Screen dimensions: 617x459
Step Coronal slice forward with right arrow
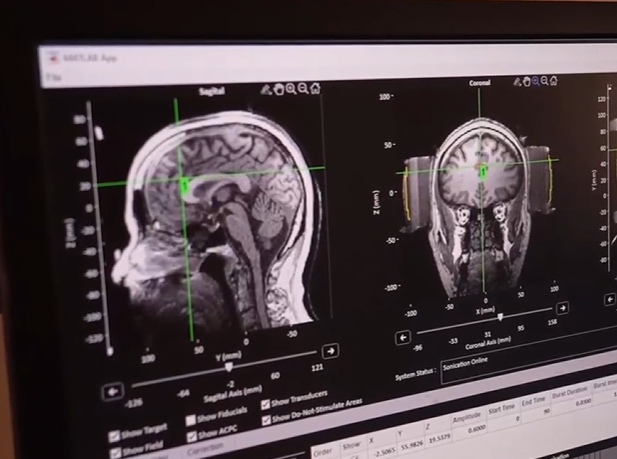click(x=563, y=308)
